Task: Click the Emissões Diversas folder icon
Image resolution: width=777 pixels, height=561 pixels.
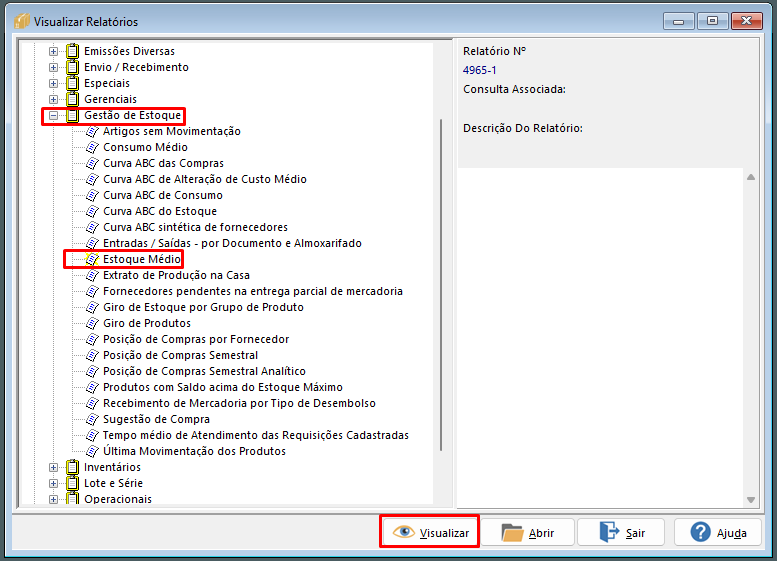Action: tap(72, 51)
